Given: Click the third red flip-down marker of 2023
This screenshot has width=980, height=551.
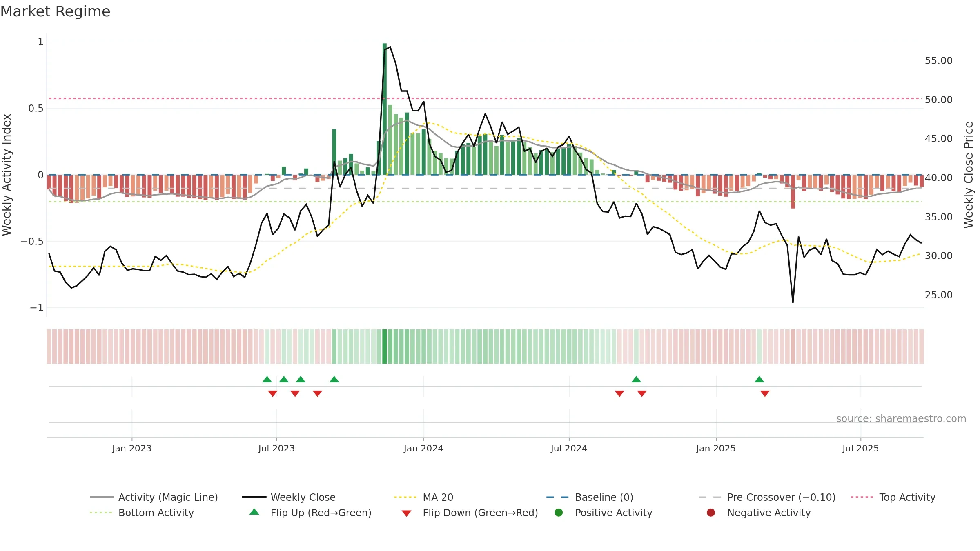Looking at the screenshot, I should coord(317,393).
